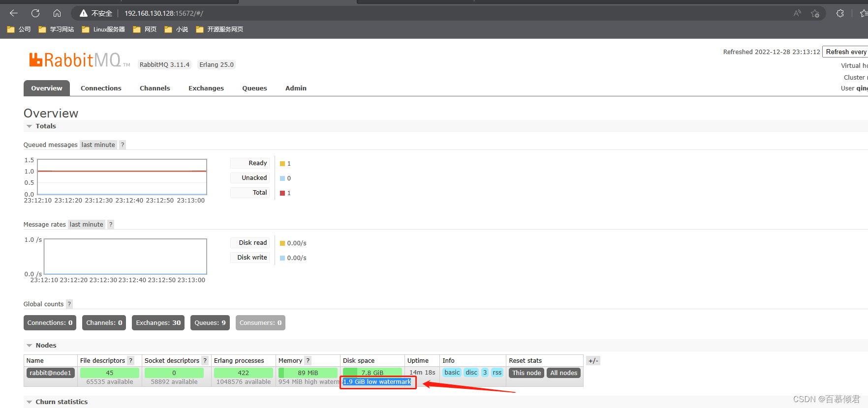Click the Unacked blue legend swatch

(x=282, y=178)
